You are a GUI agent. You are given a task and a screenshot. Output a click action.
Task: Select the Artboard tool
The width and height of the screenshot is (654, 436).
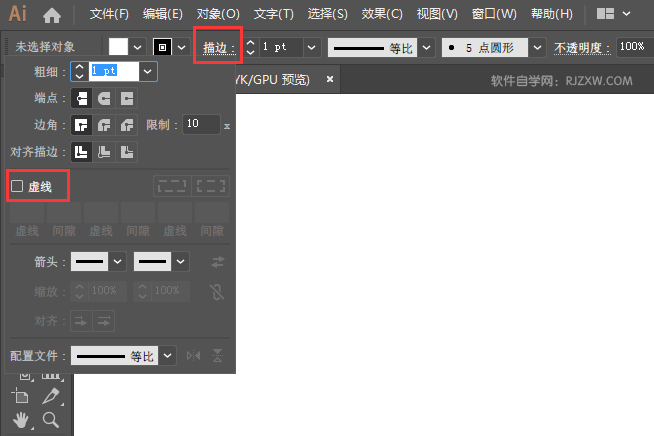(x=20, y=396)
